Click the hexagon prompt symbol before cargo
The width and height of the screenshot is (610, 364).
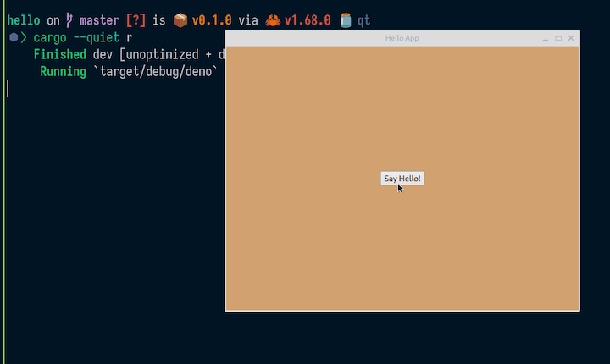pyautogui.click(x=14, y=37)
